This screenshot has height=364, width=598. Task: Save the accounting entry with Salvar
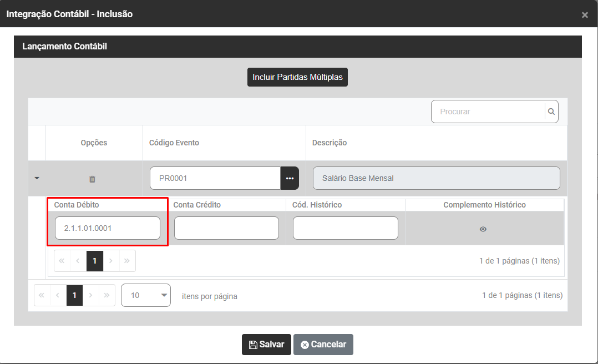tap(267, 345)
